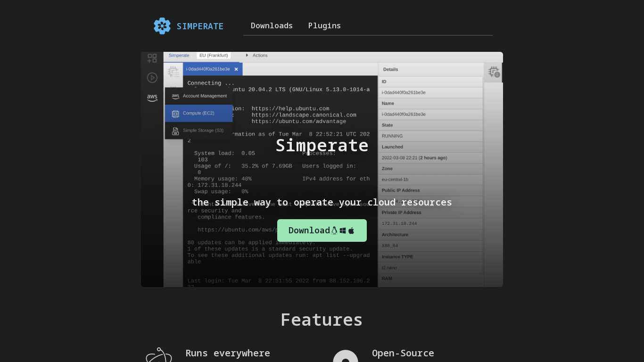The height and width of the screenshot is (362, 644).
Task: Click the dashboard grid icon in screenshot sidebar
Action: pyautogui.click(x=152, y=58)
